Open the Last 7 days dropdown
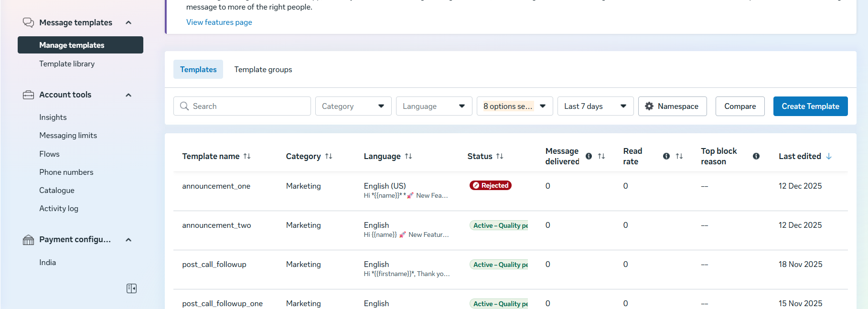The width and height of the screenshot is (868, 309). pos(595,106)
